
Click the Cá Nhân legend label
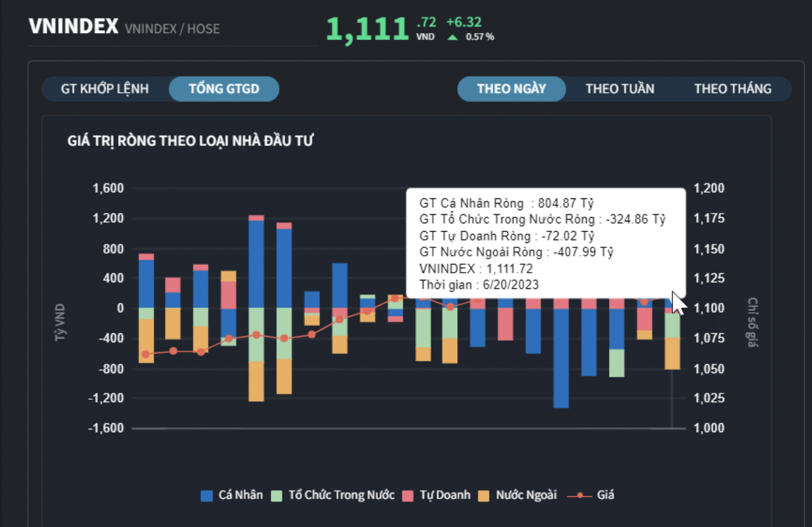point(240,495)
